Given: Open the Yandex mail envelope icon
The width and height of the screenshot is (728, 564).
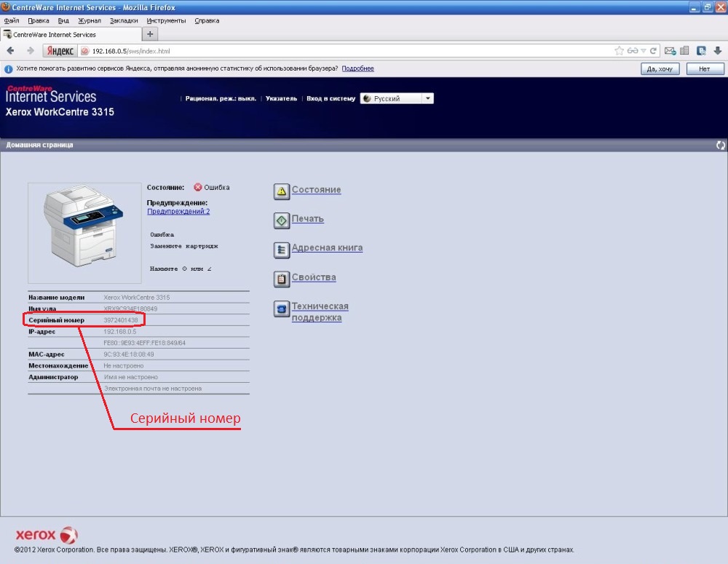Looking at the screenshot, I should point(670,51).
